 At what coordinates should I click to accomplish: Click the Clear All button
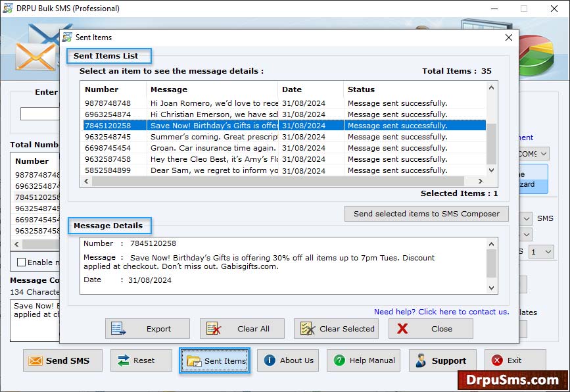[x=242, y=329]
